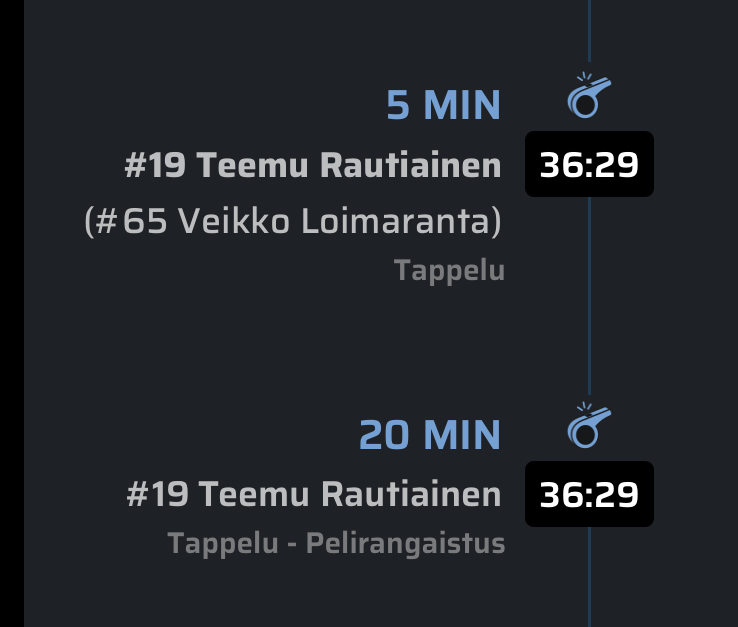The height and width of the screenshot is (627, 738).
Task: Click the Tappelu reason under Veikko Loimaranta
Action: 449,270
